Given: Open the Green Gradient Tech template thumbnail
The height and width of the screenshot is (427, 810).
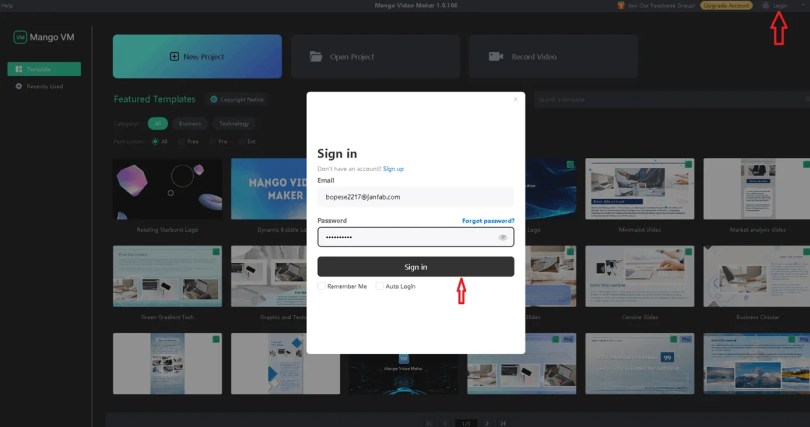Looking at the screenshot, I should (167, 276).
